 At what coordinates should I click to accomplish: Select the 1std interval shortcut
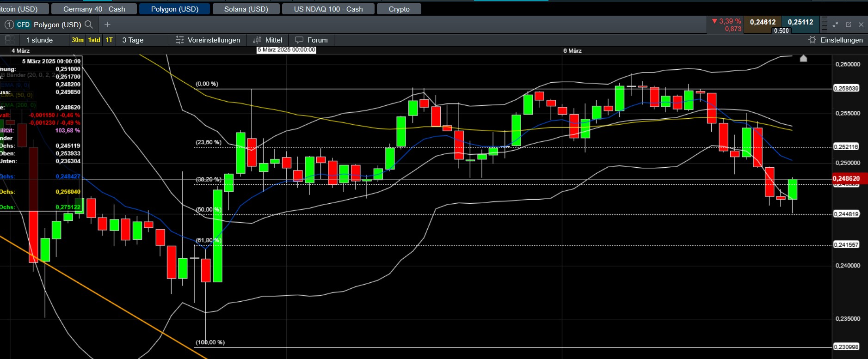click(x=94, y=40)
